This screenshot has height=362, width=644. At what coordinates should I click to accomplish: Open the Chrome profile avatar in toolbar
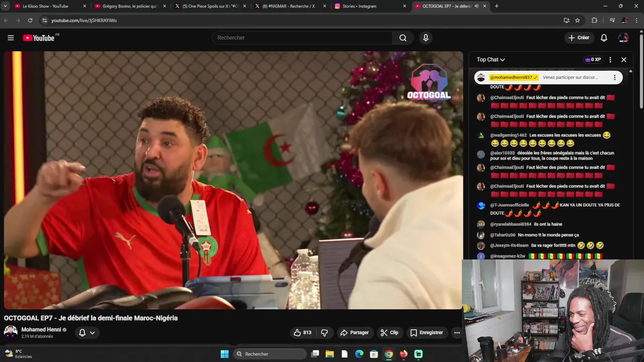coord(624,20)
